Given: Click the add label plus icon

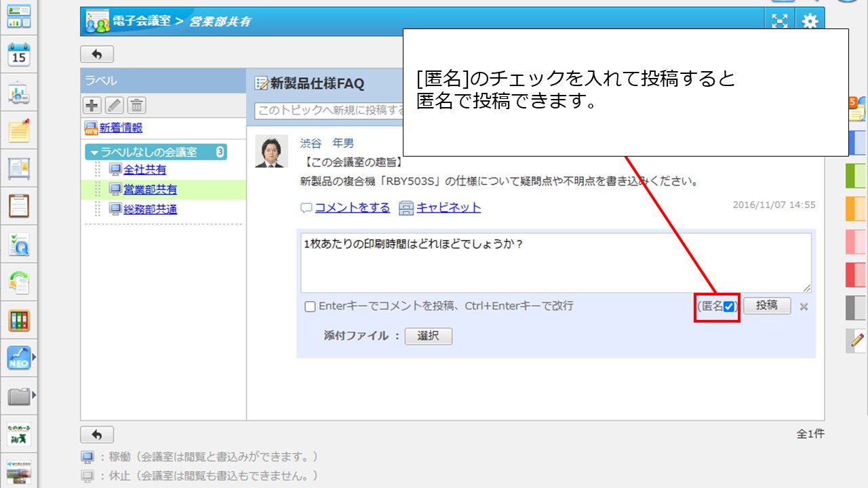Looking at the screenshot, I should [x=92, y=105].
